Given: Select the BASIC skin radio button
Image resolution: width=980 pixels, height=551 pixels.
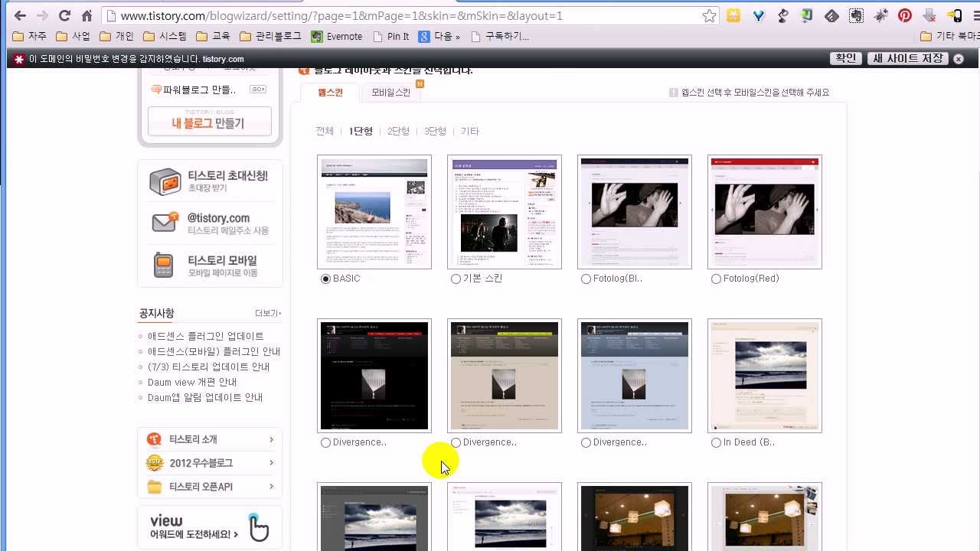Looking at the screenshot, I should coord(325,279).
